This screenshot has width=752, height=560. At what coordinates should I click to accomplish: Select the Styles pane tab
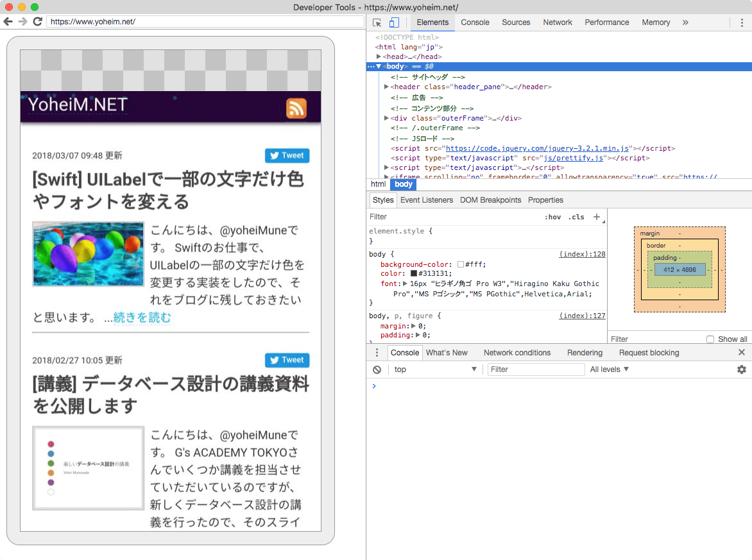382,200
